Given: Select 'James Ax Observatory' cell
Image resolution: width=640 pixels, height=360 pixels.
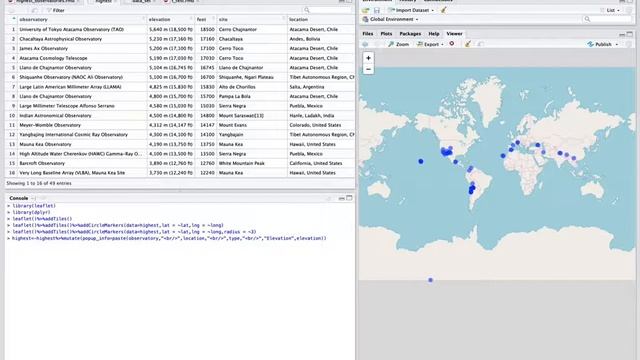Looking at the screenshot, I should 82,49.
